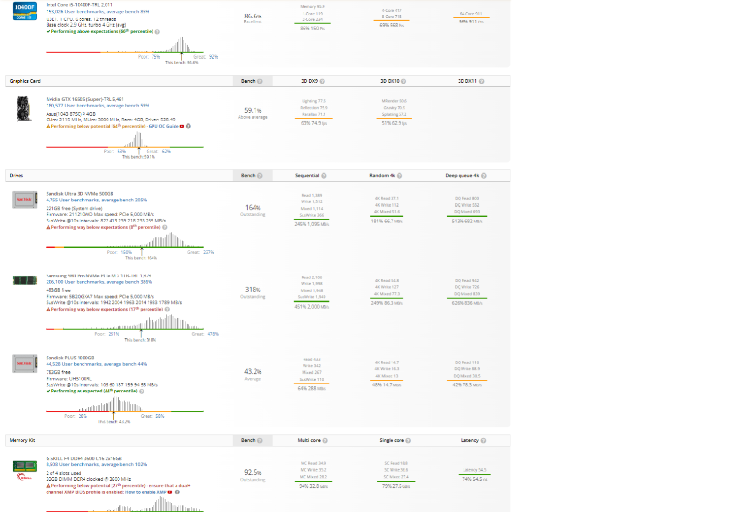
Task: Open the 3D DX9 help icon
Action: click(x=322, y=81)
